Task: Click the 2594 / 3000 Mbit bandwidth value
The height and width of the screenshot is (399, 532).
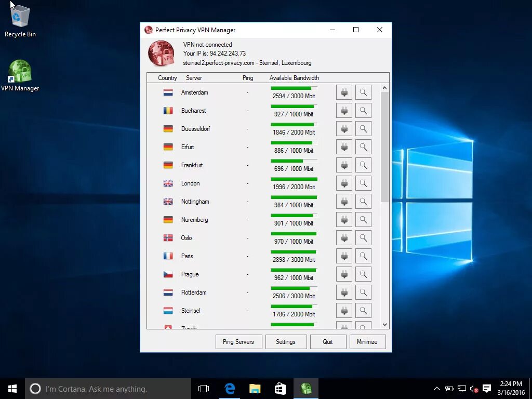Action: point(294,96)
